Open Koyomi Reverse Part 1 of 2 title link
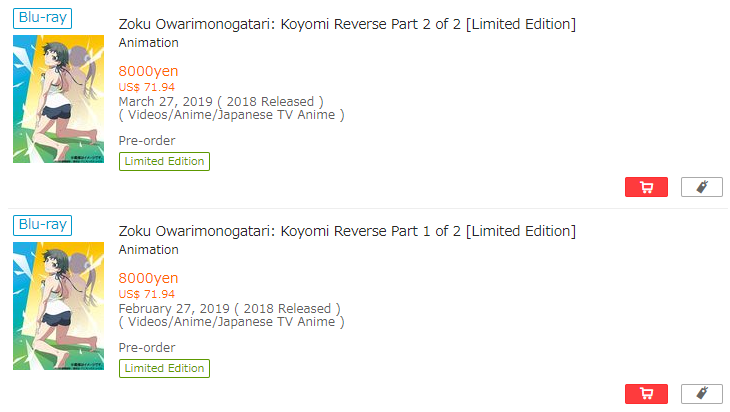 [346, 231]
